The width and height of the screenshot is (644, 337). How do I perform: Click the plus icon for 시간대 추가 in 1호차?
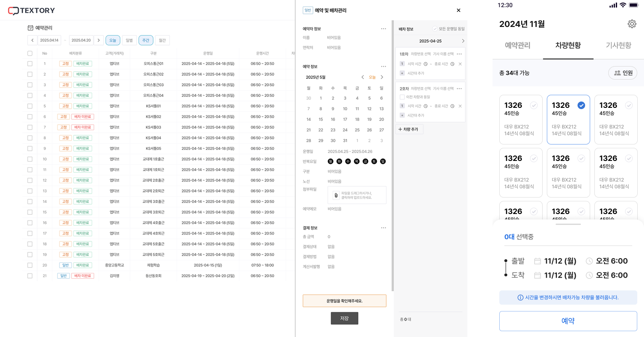coord(402,73)
